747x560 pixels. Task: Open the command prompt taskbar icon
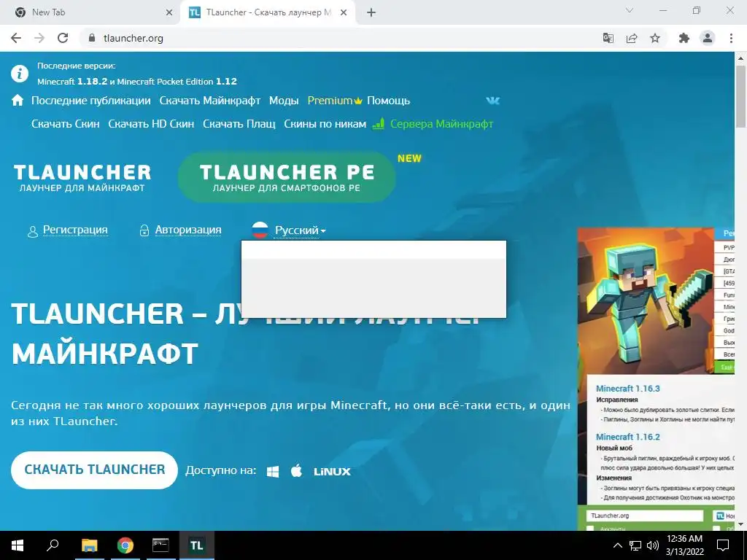point(160,545)
